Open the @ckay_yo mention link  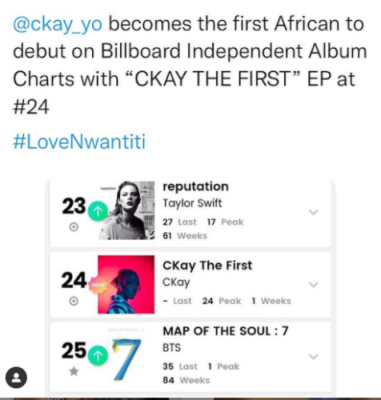point(57,25)
